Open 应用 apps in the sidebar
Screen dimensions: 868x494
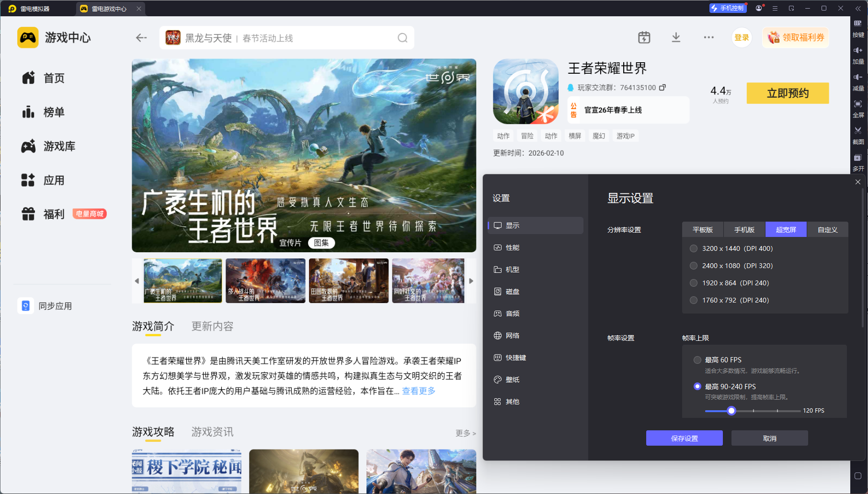coord(43,180)
